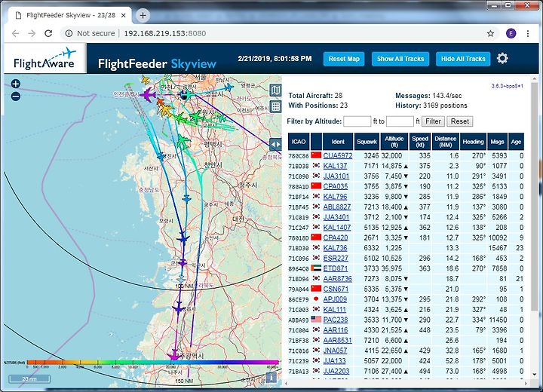Open the Chrome menu (three dots)
Image resolution: width=543 pixels, height=392 pixels.
point(528,33)
